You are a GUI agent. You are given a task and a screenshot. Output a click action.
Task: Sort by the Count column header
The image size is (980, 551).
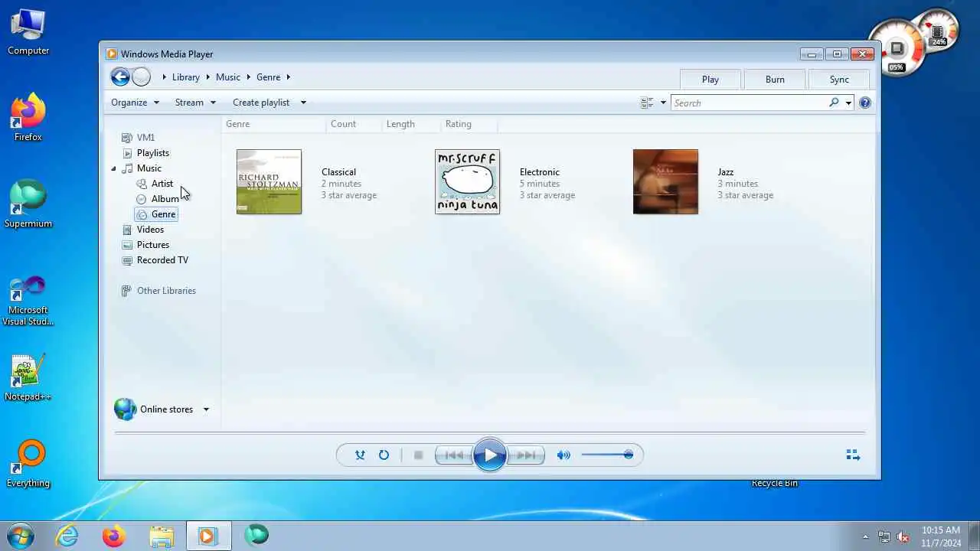(343, 124)
